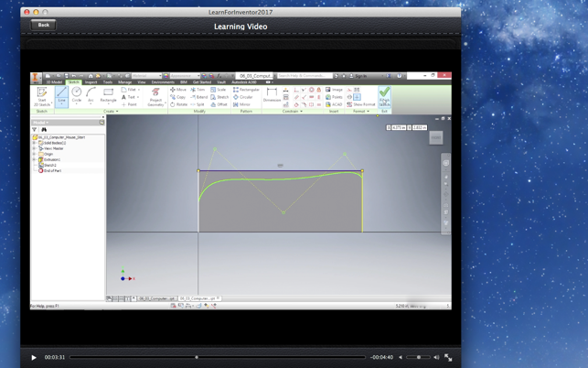
Task: Open the Inspect ribbon tab
Action: [x=91, y=82]
